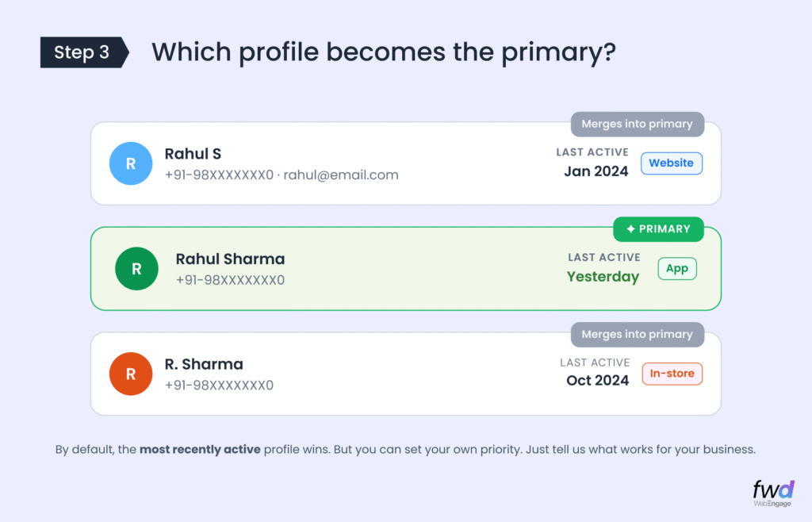
Task: Click the Yesterday last active value
Action: coord(603,277)
